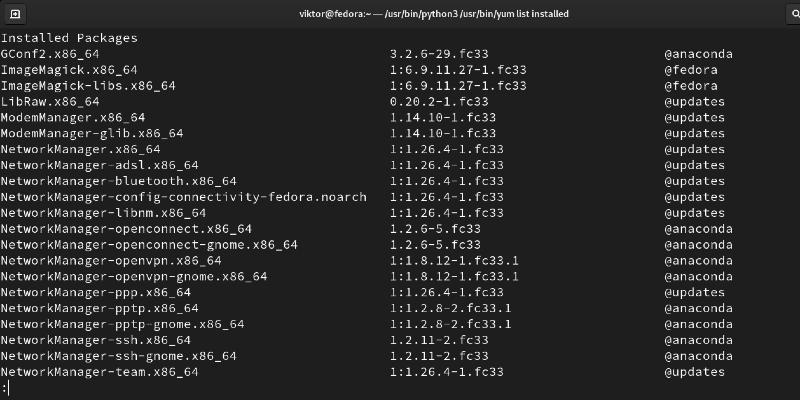Click the new tab icon in header
The height and width of the screenshot is (400, 800).
(15, 14)
